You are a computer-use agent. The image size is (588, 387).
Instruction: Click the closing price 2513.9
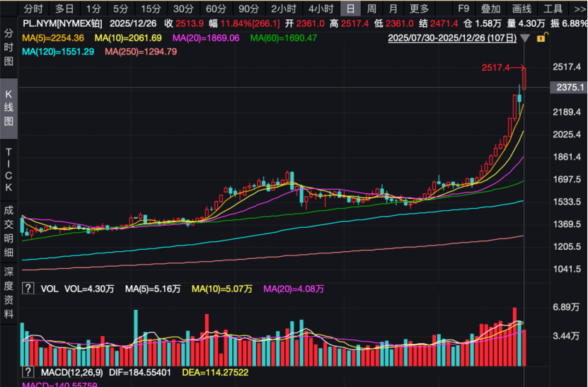coord(190,23)
